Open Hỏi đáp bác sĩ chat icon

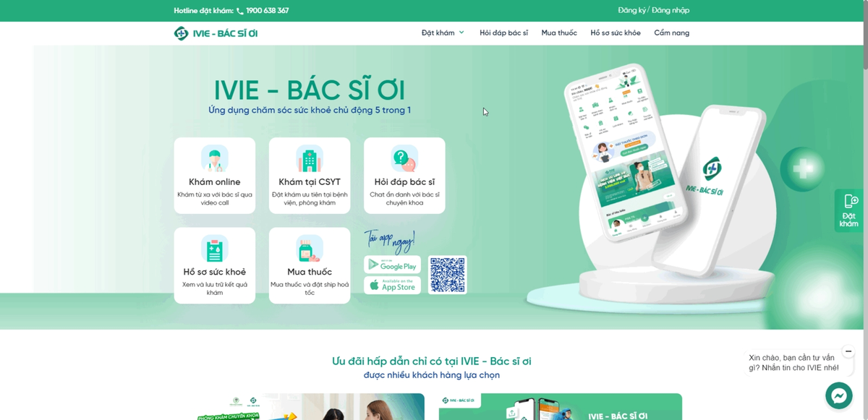(404, 158)
